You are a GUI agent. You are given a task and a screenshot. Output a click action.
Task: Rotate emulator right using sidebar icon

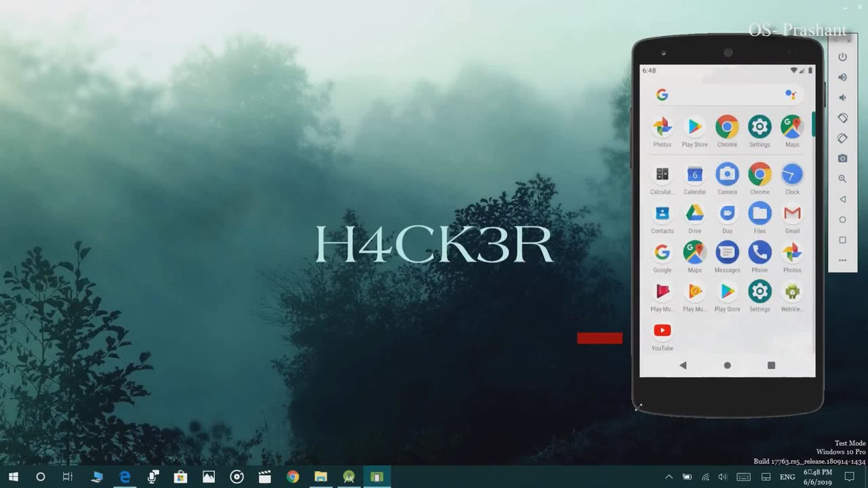pyautogui.click(x=842, y=138)
